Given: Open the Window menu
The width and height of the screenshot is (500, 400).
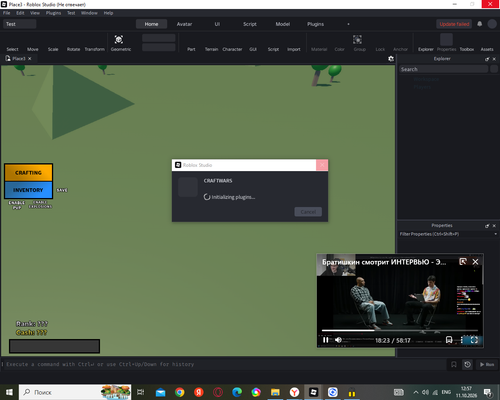Looking at the screenshot, I should 89,13.
